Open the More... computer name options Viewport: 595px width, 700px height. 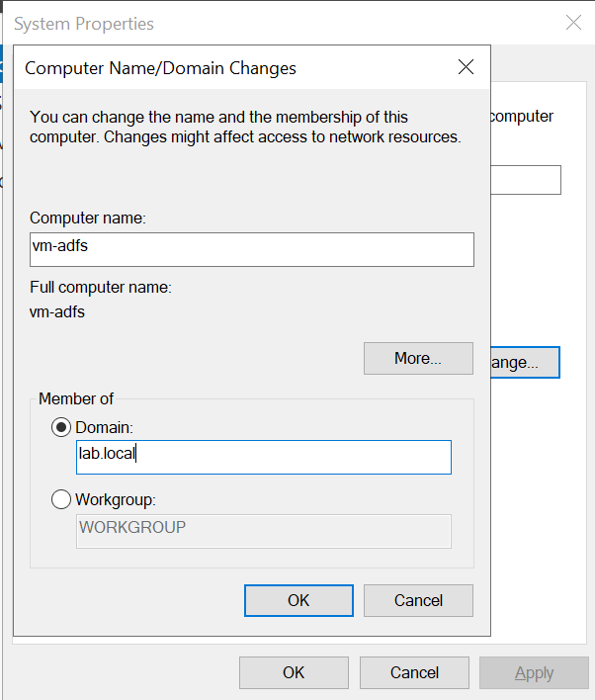click(x=418, y=358)
